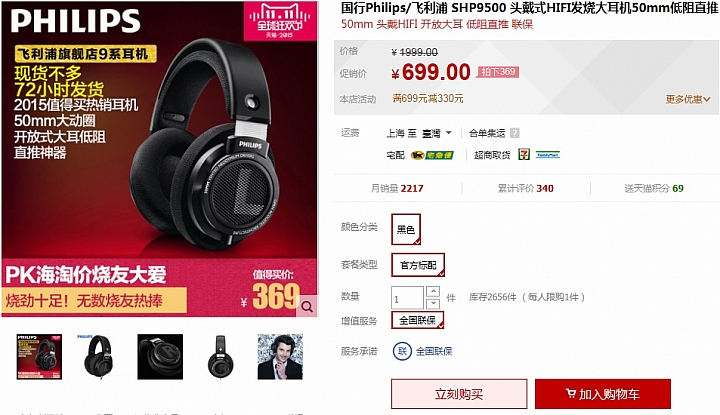720x415 pixels.
Task: Expand 更多优惠 promotions list
Action: [688, 99]
